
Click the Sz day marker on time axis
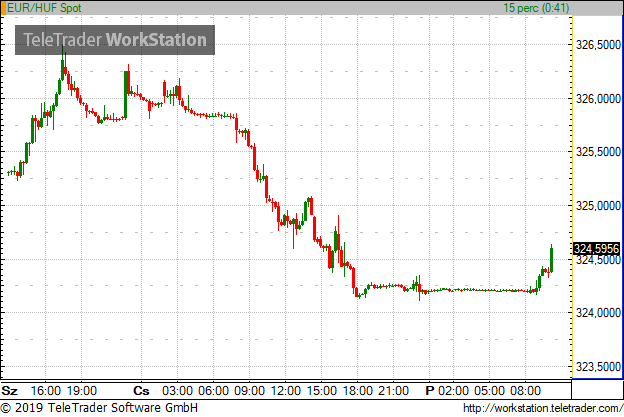pyautogui.click(x=10, y=391)
